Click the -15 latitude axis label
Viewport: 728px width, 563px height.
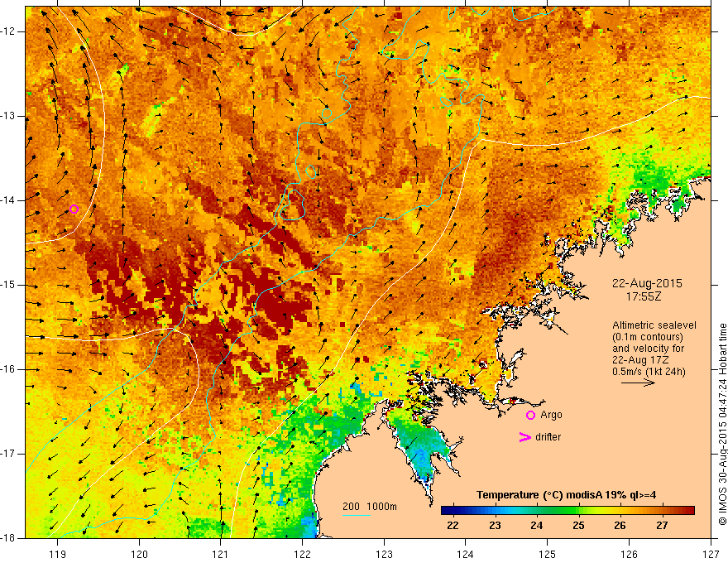click(x=8, y=285)
